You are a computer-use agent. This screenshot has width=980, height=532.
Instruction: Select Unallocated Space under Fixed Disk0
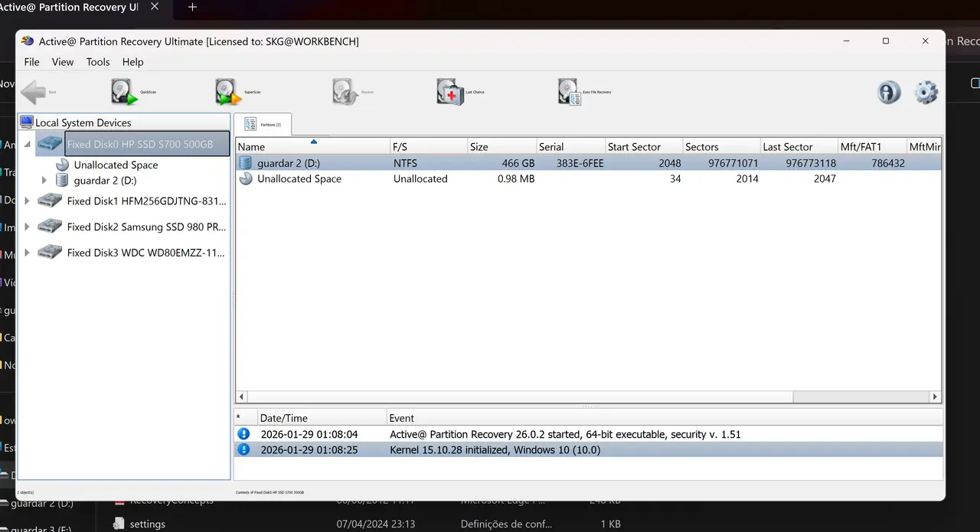[116, 165]
